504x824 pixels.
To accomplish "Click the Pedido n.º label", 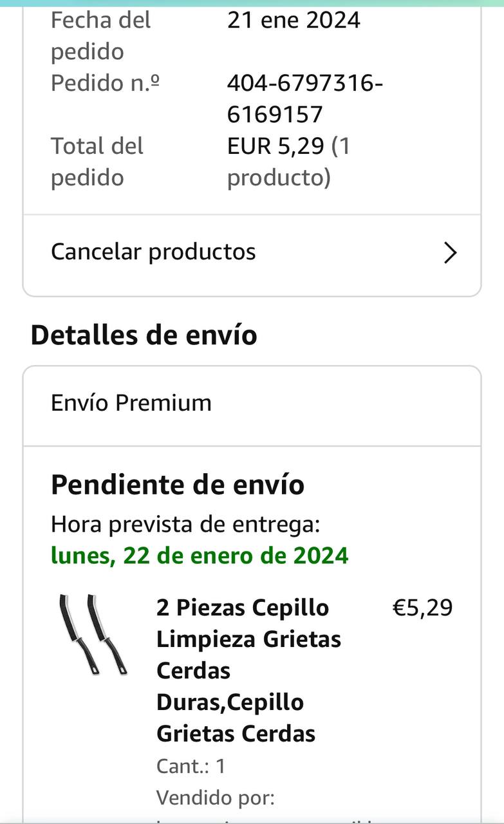I will point(105,83).
